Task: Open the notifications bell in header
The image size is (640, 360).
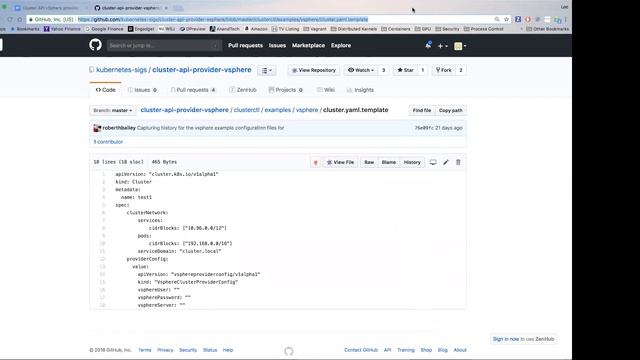Action: click(x=428, y=45)
